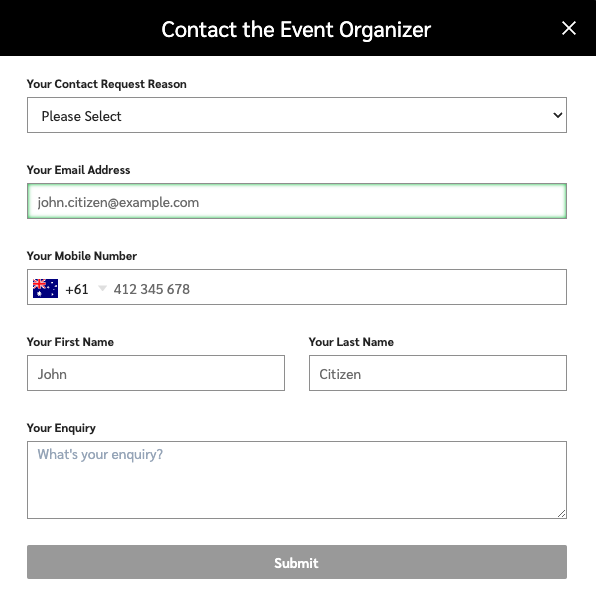Focus the email address input field
This screenshot has height=599, width=596.
[297, 201]
